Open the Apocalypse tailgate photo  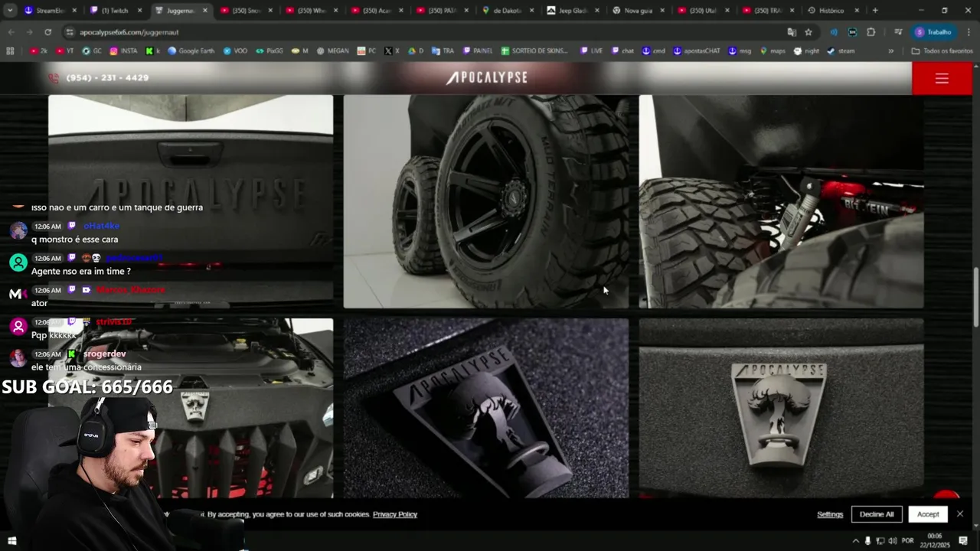click(191, 201)
